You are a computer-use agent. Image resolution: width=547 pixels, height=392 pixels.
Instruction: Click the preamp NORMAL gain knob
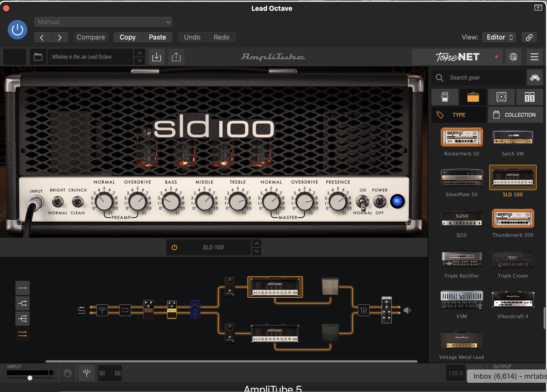coord(104,202)
